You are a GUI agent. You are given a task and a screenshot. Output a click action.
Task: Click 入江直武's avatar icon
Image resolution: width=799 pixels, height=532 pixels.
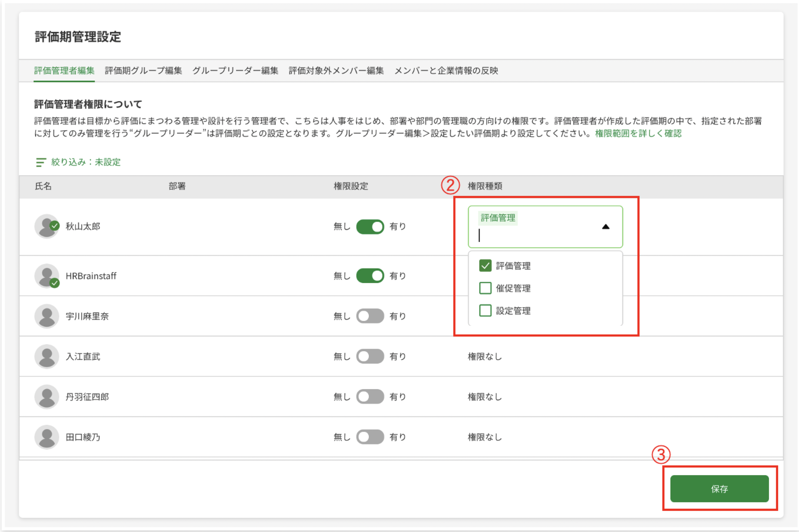coord(47,357)
